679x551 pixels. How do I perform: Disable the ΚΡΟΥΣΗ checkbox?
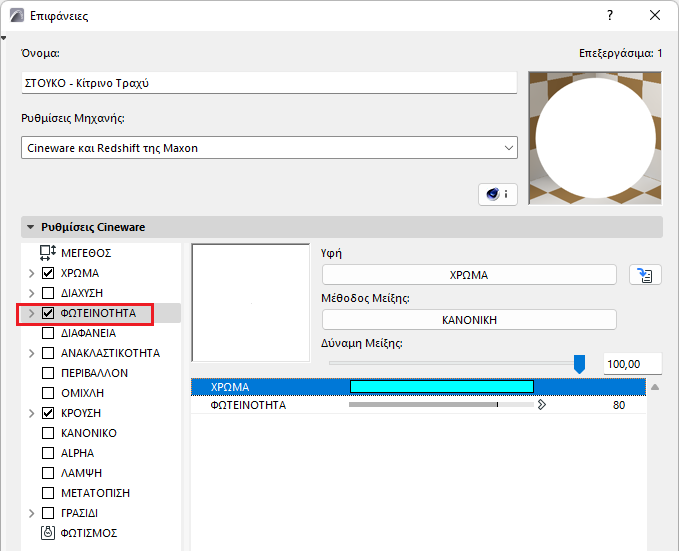48,413
